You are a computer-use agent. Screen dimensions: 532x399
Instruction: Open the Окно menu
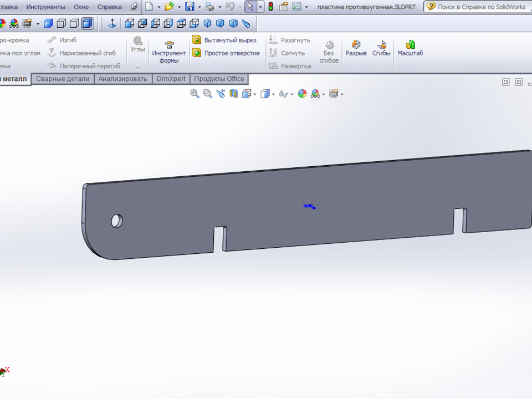pyautogui.click(x=81, y=7)
